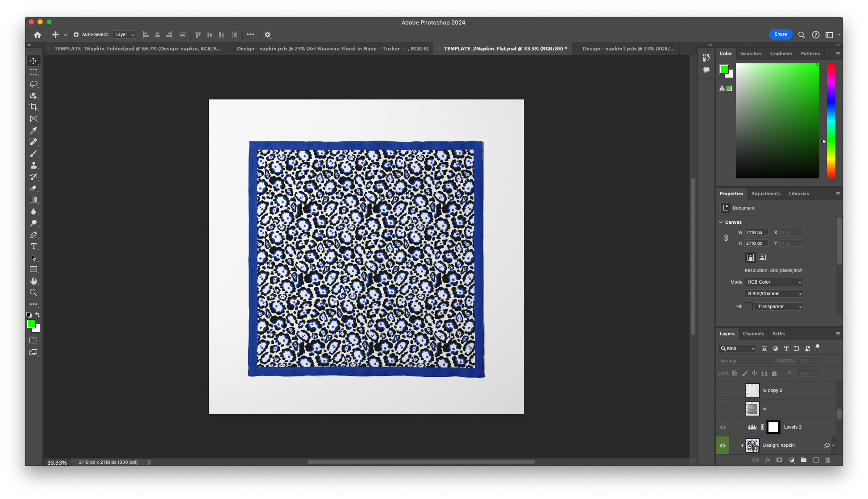Uncheck the Auto-Select checkbox

76,35
